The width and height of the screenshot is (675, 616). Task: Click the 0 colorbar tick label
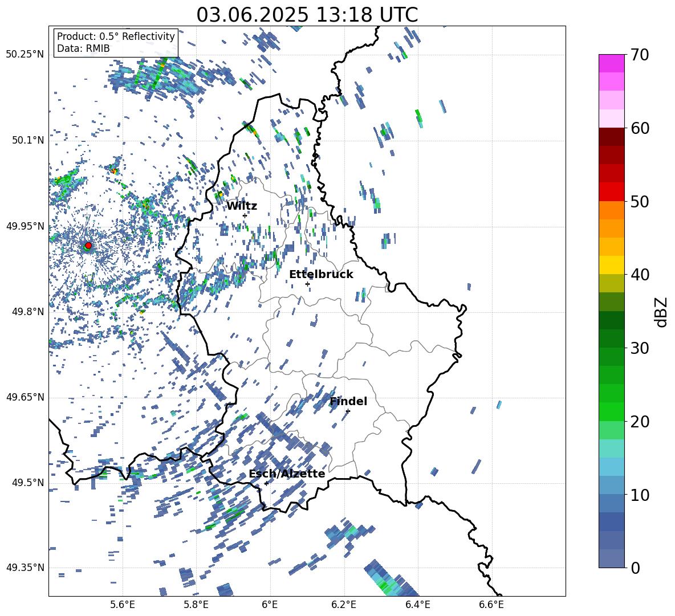coord(635,568)
